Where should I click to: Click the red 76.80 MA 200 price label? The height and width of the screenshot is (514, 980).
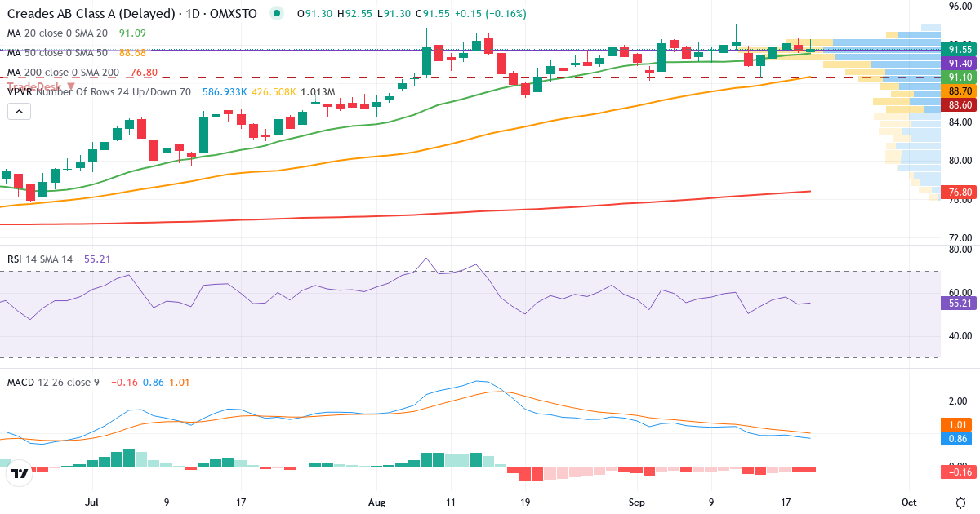point(957,193)
